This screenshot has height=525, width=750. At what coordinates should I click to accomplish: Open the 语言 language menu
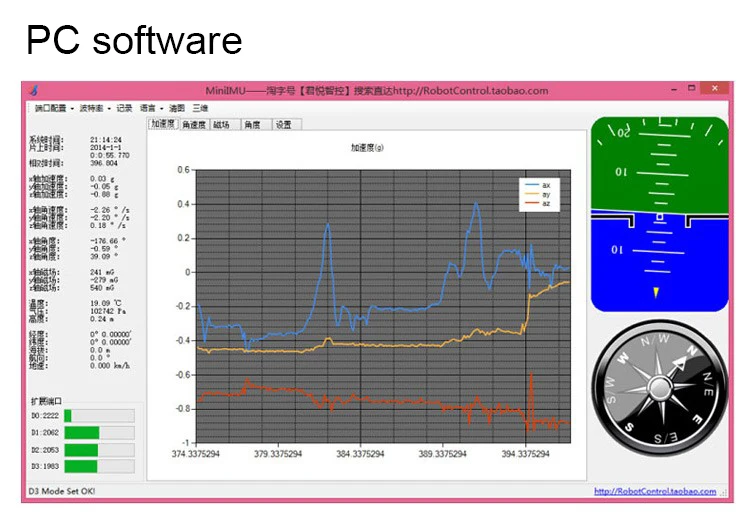click(147, 108)
